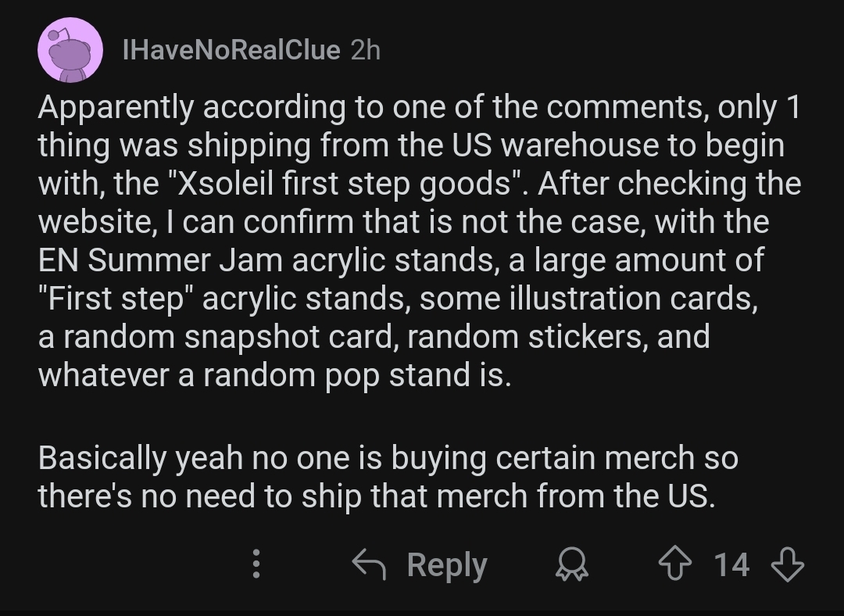Click the phrase 'illustration cards' in comment

tap(633, 299)
